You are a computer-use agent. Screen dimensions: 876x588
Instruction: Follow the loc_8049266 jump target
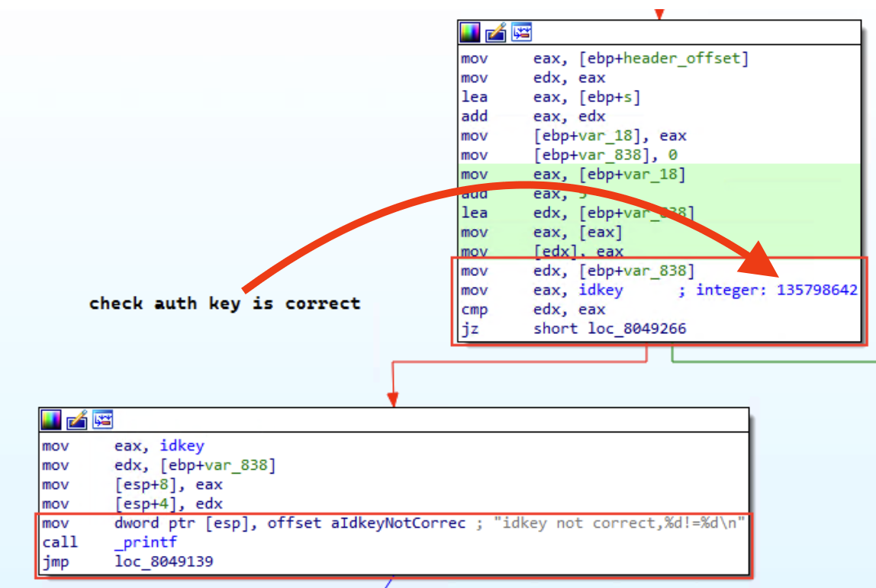[x=636, y=329]
